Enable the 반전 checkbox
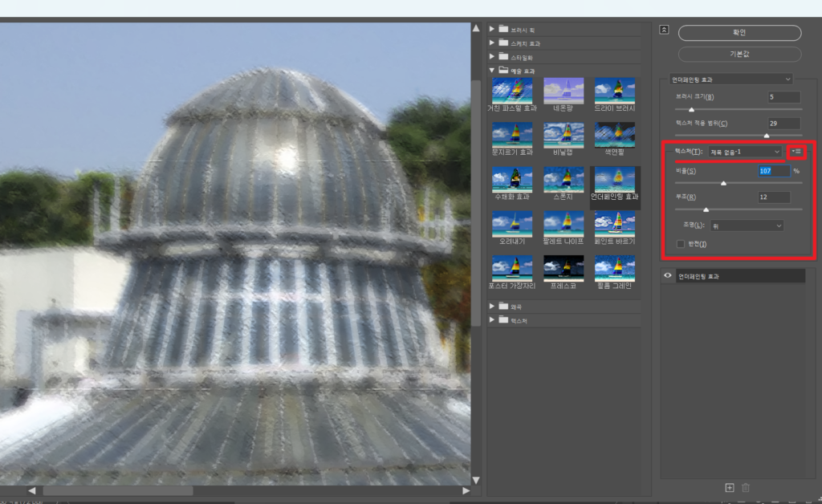Viewport: 822px width, 504px height. click(x=681, y=244)
